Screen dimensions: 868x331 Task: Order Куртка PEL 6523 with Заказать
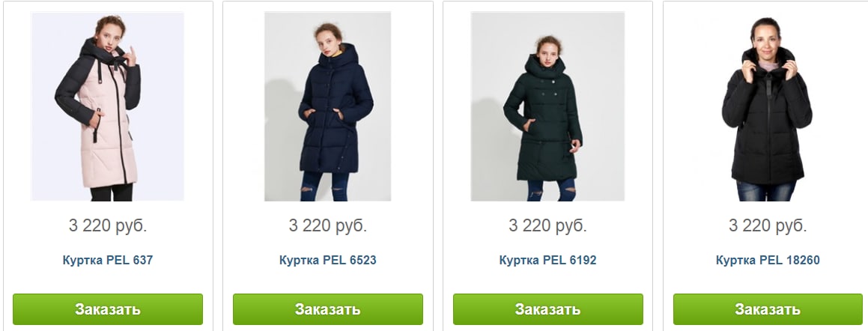click(x=328, y=309)
